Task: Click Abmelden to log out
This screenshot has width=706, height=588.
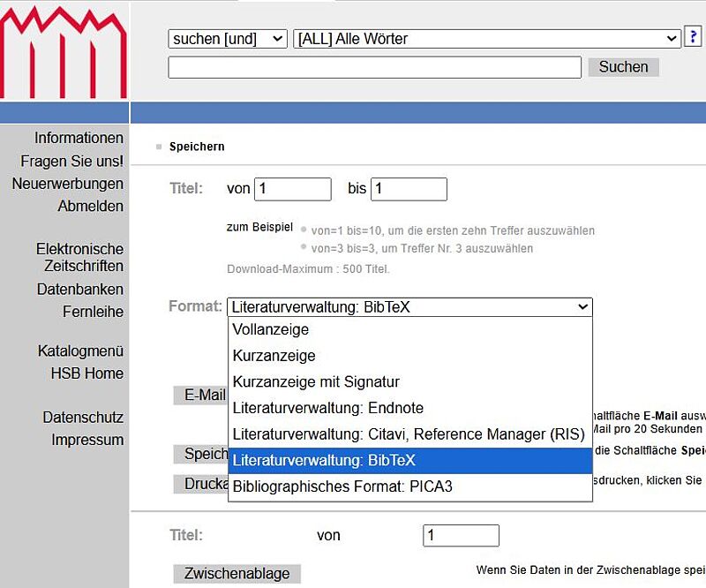Action: [91, 206]
